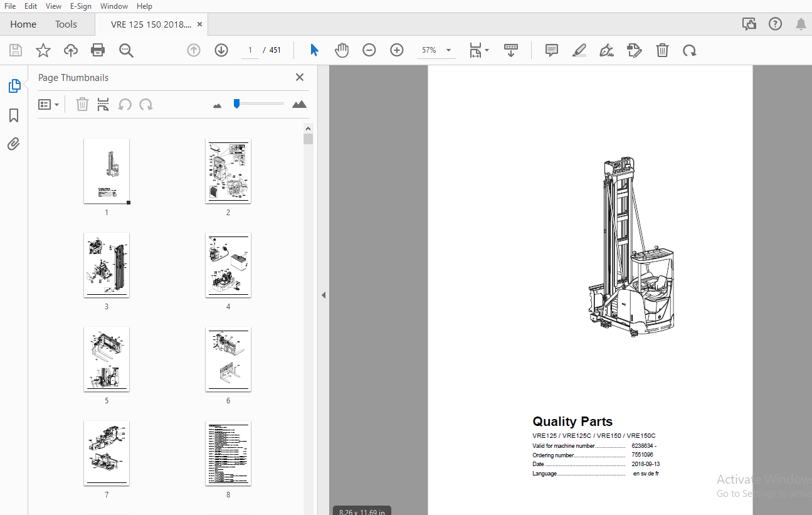The width and height of the screenshot is (812, 515).
Task: Close the Page Thumbnails panel
Action: [x=300, y=77]
